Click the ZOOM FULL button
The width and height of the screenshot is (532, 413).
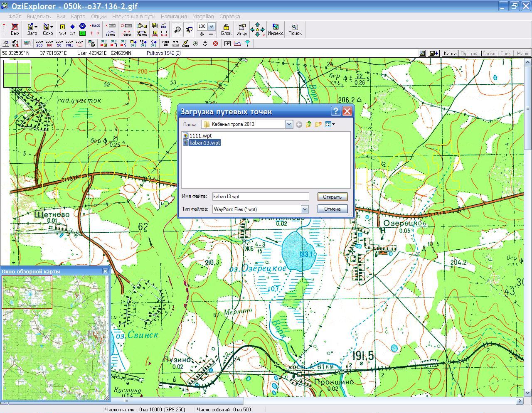pyautogui.click(x=69, y=43)
